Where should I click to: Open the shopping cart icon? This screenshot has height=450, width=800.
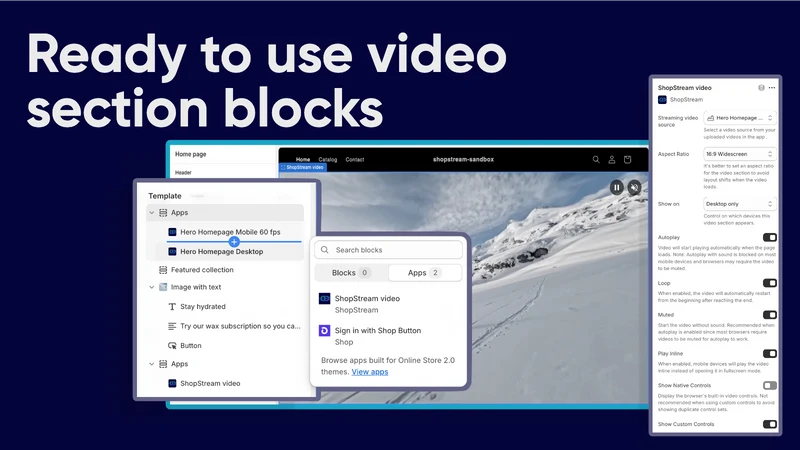click(x=628, y=160)
